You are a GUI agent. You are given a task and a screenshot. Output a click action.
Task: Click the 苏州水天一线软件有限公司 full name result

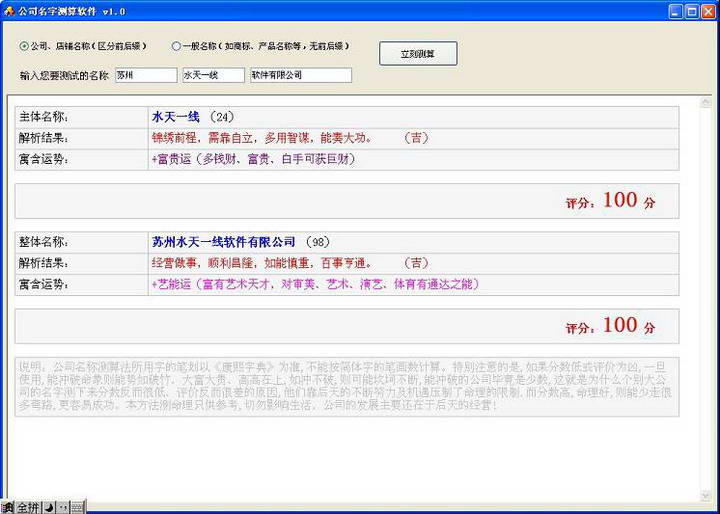[223, 242]
